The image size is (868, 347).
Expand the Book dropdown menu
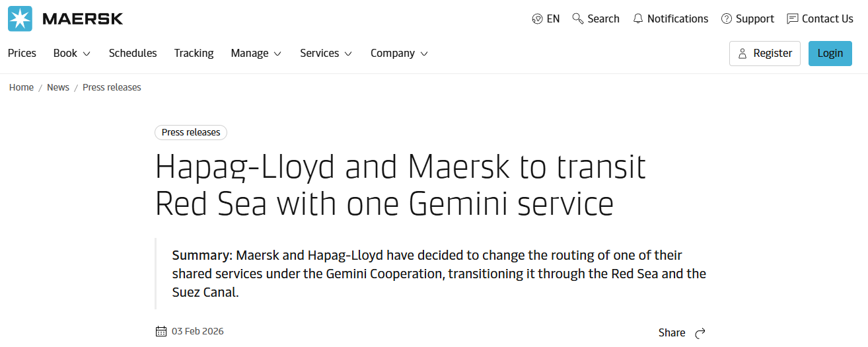72,53
